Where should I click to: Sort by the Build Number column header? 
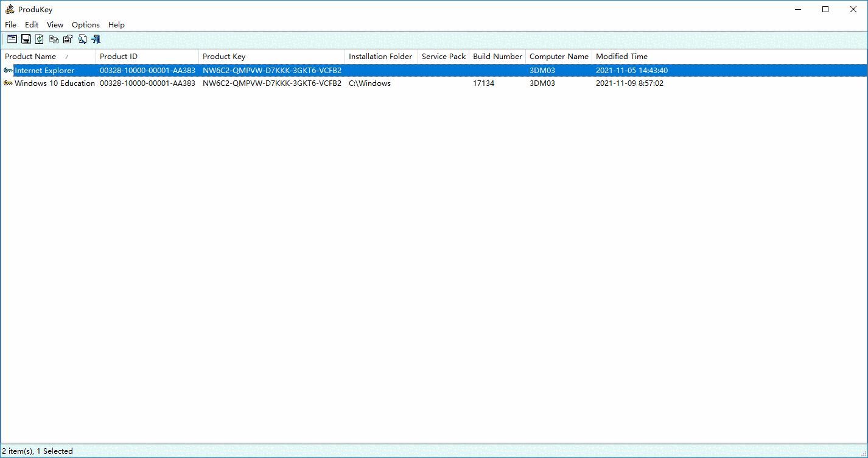coord(498,57)
